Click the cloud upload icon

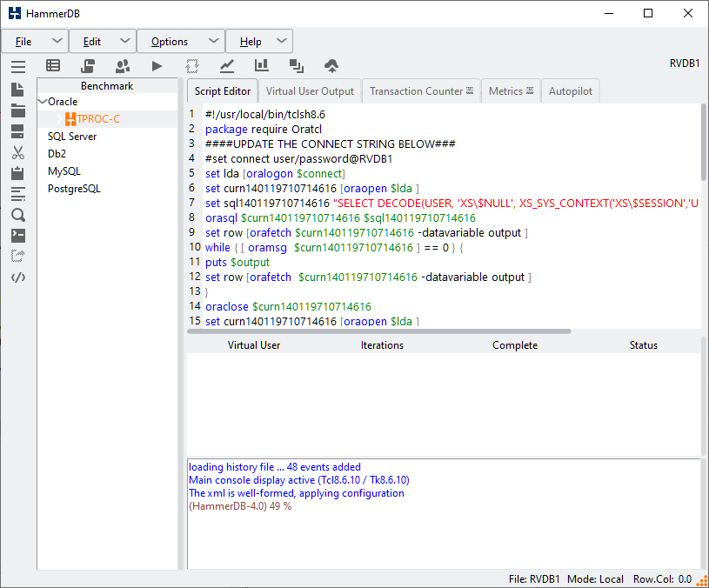point(331,66)
